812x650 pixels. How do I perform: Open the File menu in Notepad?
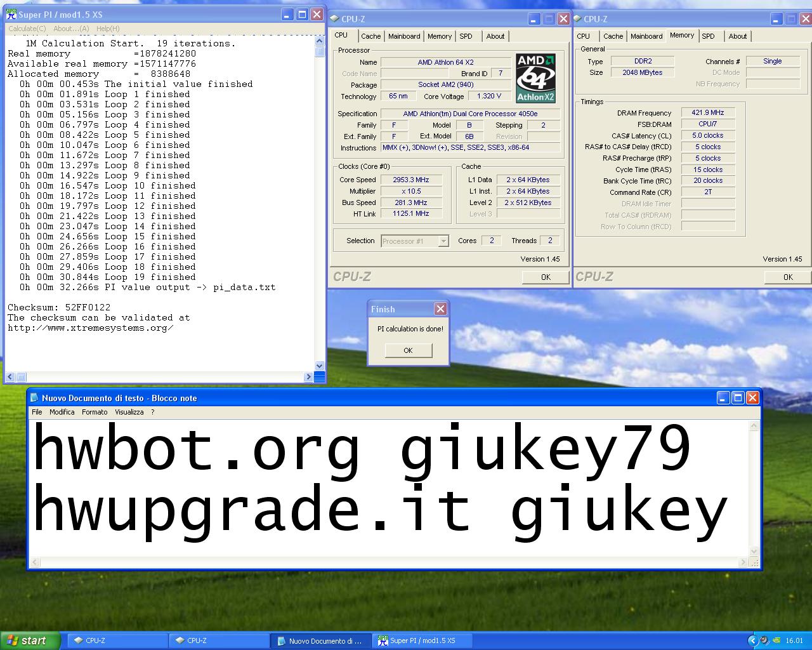37,412
